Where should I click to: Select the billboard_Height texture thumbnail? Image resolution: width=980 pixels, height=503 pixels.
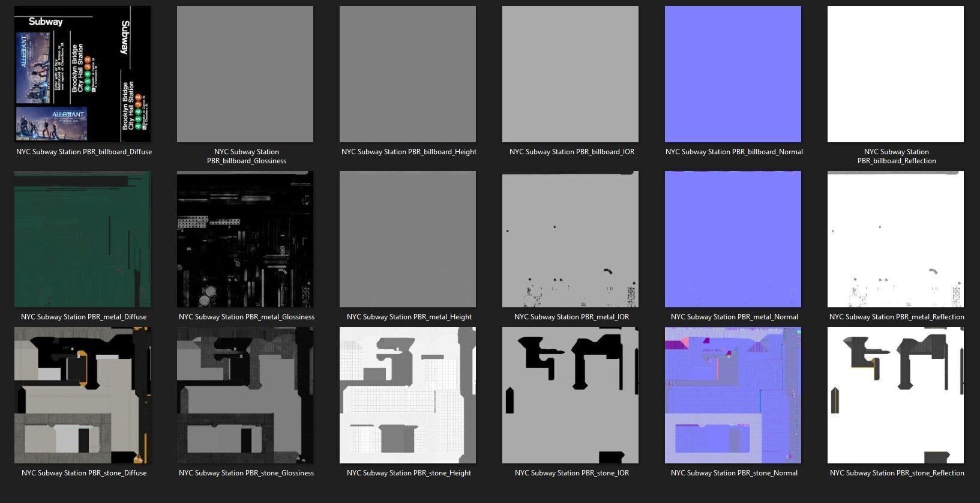(407, 74)
